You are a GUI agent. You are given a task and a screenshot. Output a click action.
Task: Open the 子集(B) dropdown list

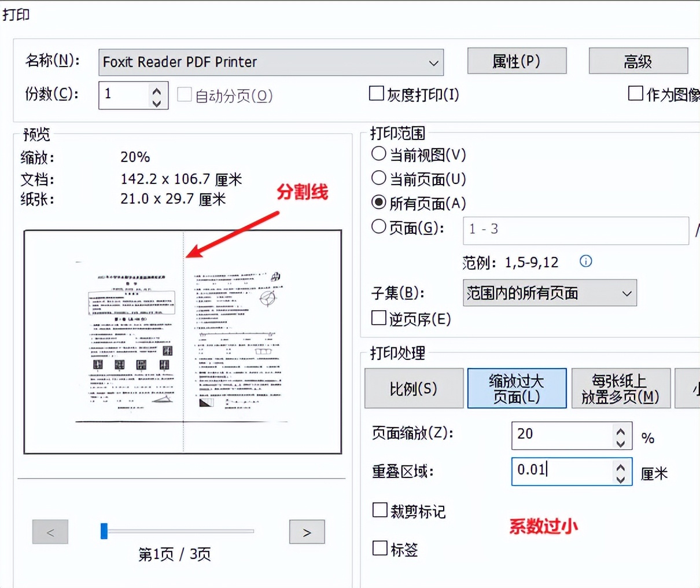click(627, 293)
